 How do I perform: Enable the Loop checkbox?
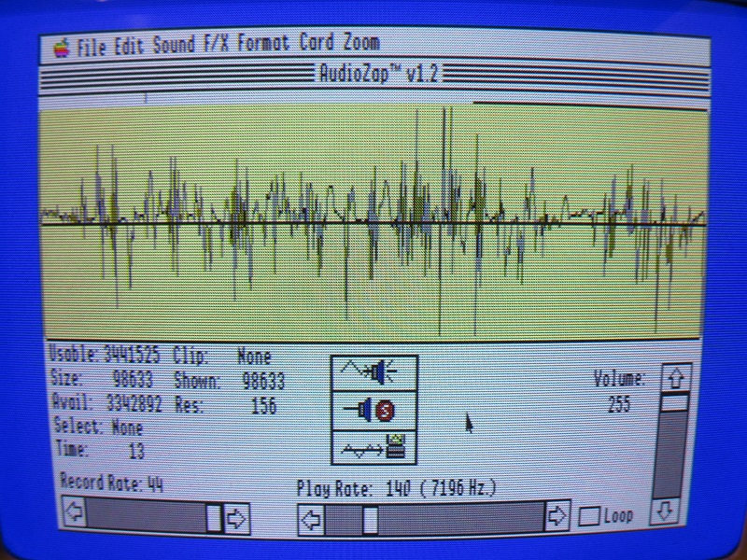tap(589, 517)
